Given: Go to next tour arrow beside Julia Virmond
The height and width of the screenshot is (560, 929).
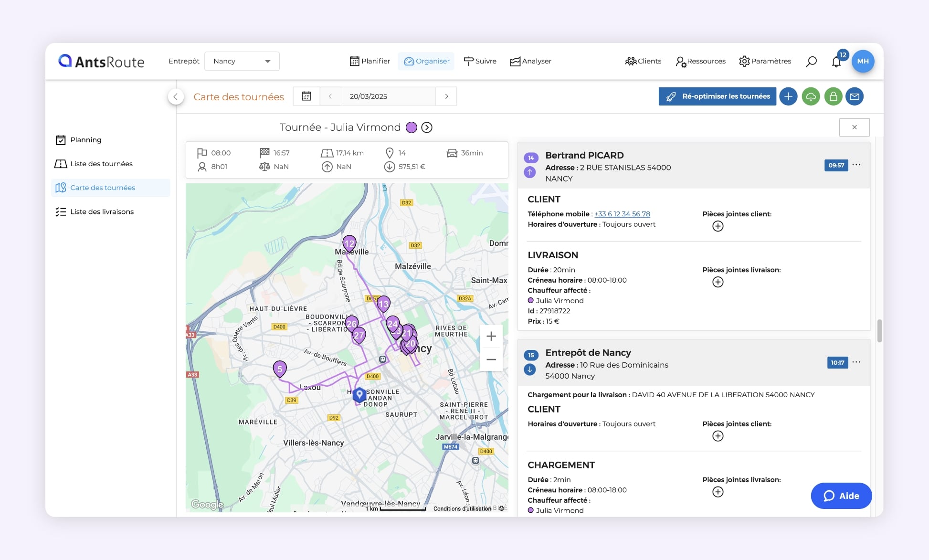Looking at the screenshot, I should pyautogui.click(x=427, y=127).
